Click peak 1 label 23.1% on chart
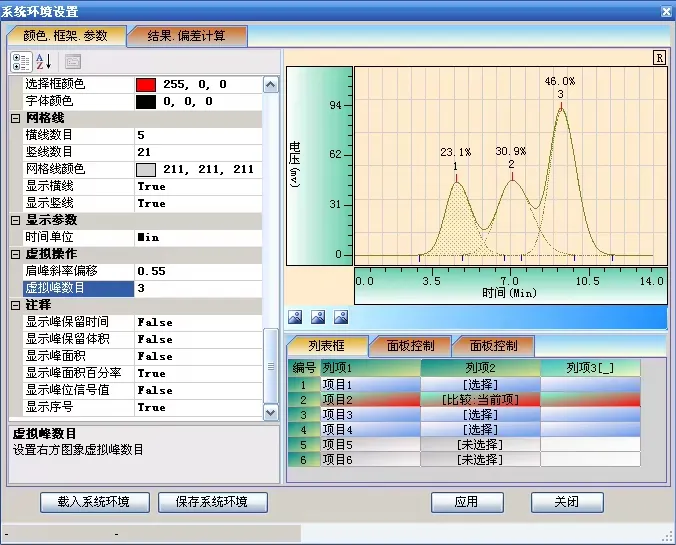The image size is (676, 545). coord(456,153)
